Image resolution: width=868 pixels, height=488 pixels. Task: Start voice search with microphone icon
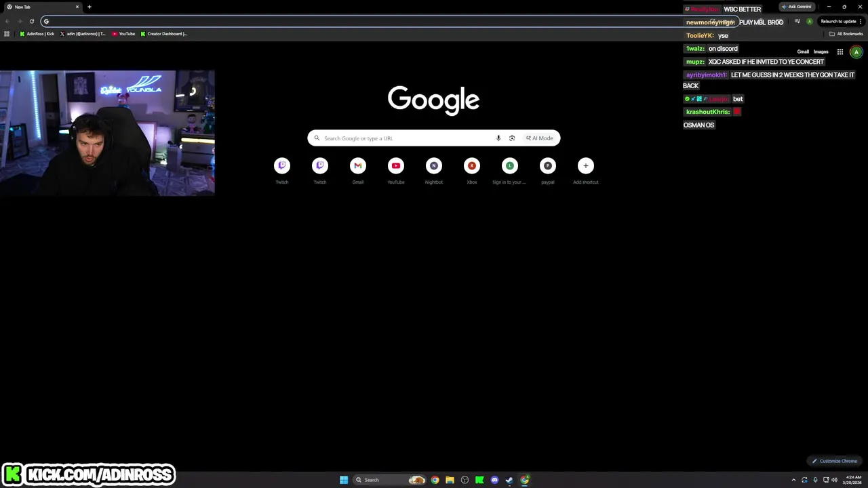coord(498,138)
